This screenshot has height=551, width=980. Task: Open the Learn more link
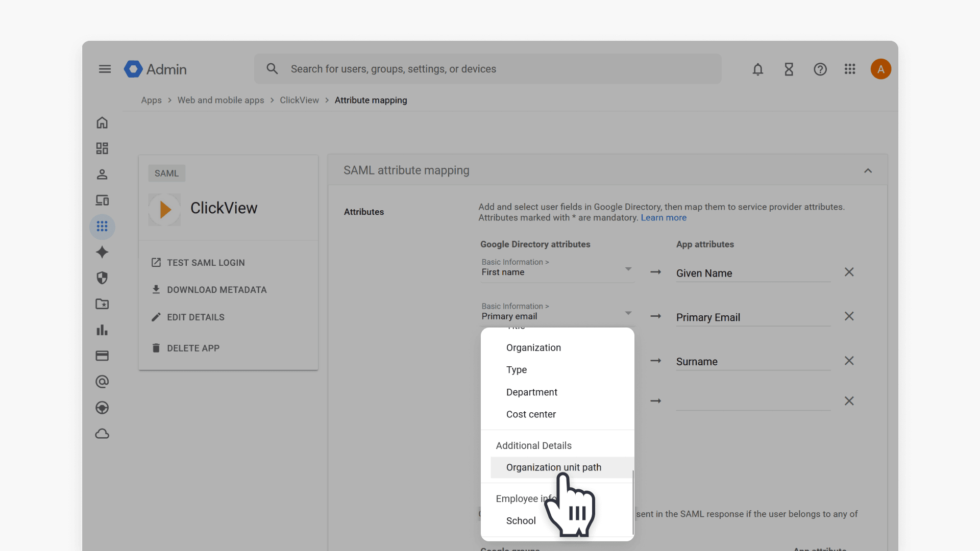[664, 218]
